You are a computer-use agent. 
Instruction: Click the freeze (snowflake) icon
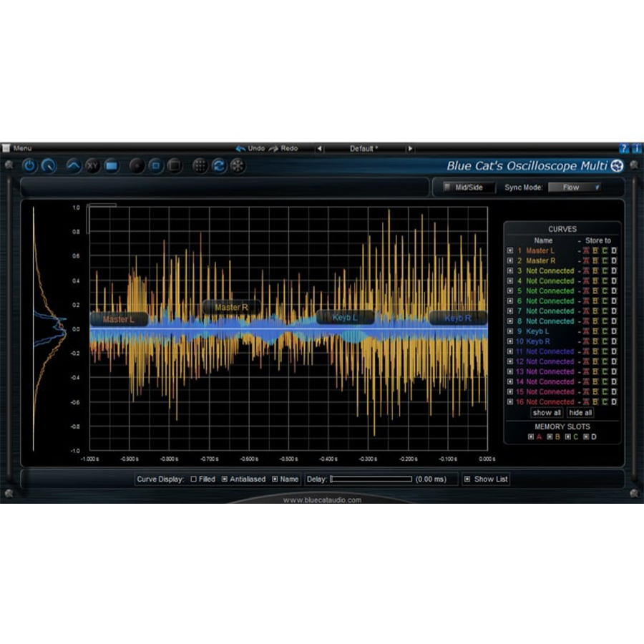pos(237,165)
